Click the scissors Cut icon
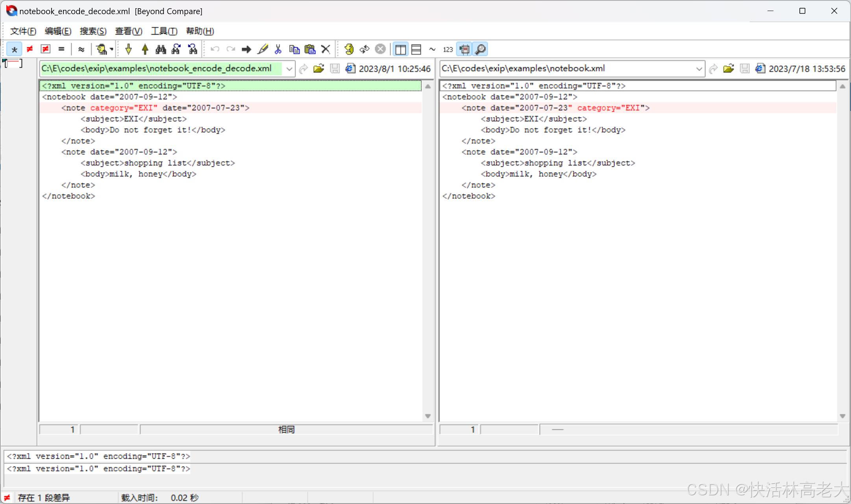 (278, 50)
